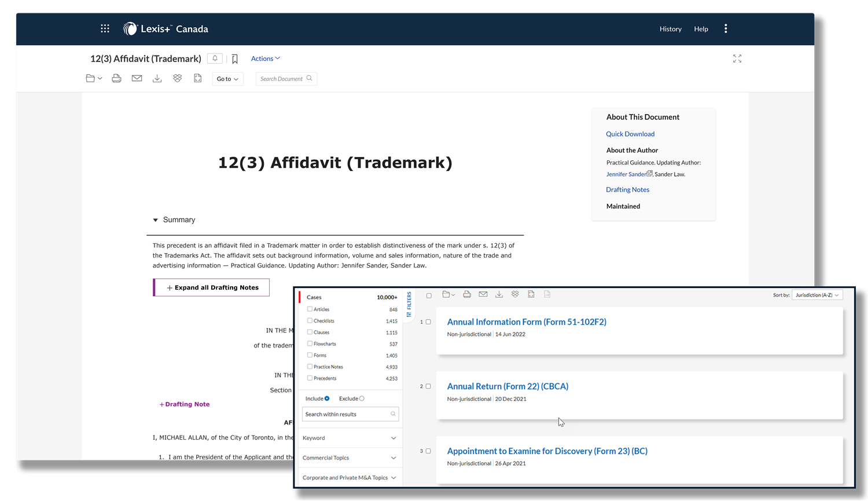868x501 pixels.
Task: Send document to Dropbox from toolbar
Action: point(177,78)
